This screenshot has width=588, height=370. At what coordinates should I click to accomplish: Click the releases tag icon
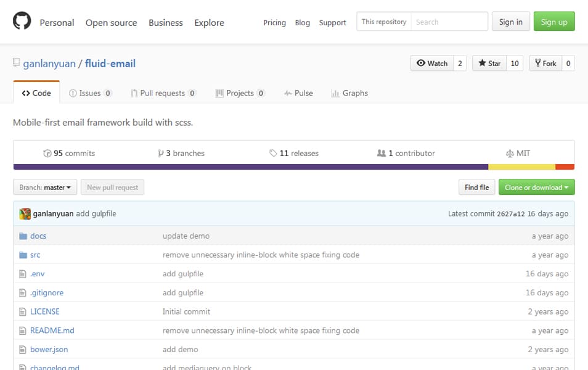pyautogui.click(x=272, y=152)
